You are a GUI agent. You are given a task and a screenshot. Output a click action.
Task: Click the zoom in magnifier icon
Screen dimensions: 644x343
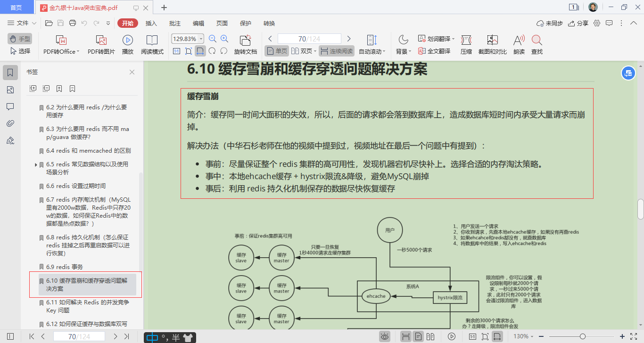[224, 39]
